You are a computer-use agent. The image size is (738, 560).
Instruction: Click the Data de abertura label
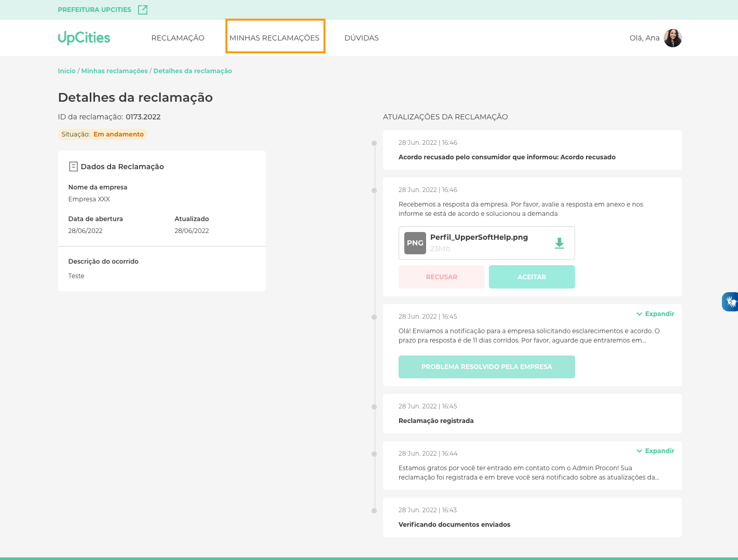[95, 219]
